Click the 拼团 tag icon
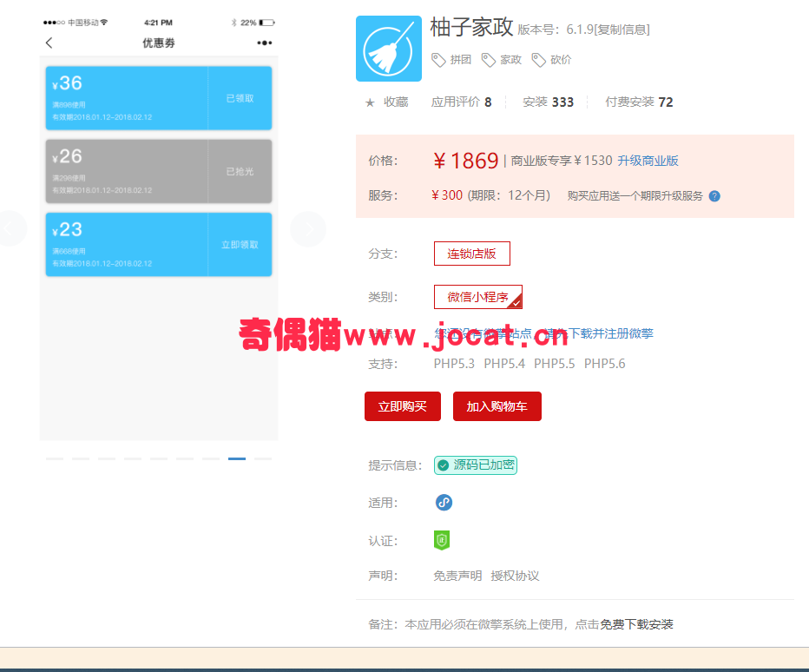 tap(438, 60)
